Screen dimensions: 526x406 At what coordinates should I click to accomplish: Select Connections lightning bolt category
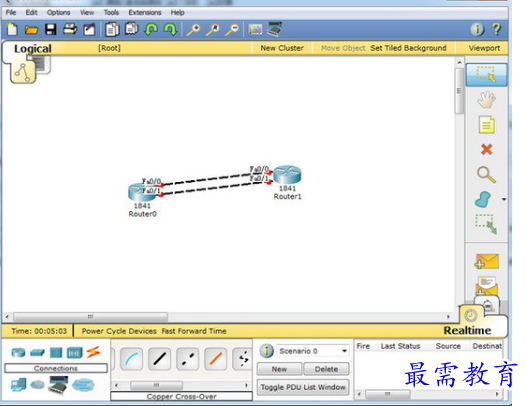coord(93,352)
